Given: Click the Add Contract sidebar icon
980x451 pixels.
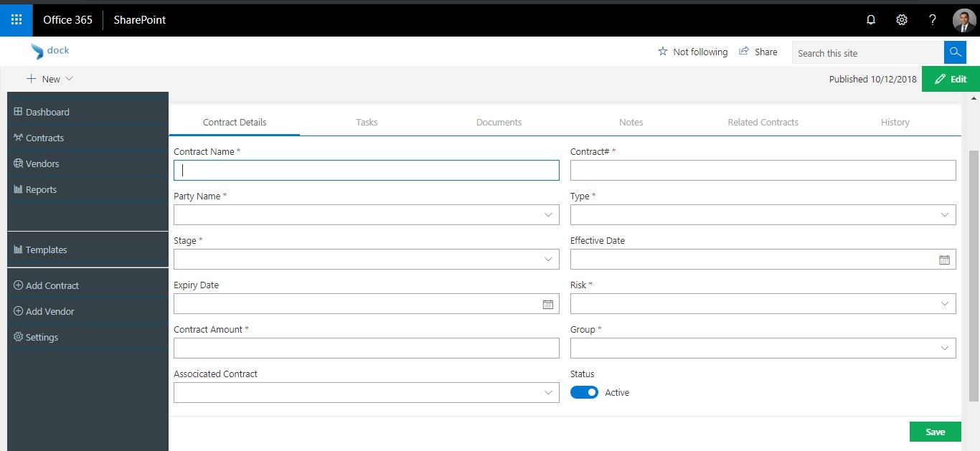Looking at the screenshot, I should tap(18, 285).
